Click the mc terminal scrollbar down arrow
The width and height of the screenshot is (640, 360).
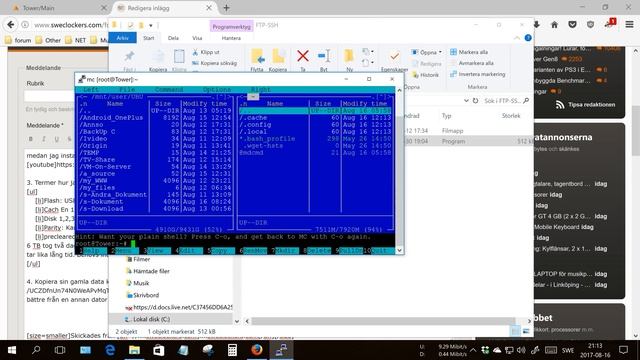coord(400,250)
